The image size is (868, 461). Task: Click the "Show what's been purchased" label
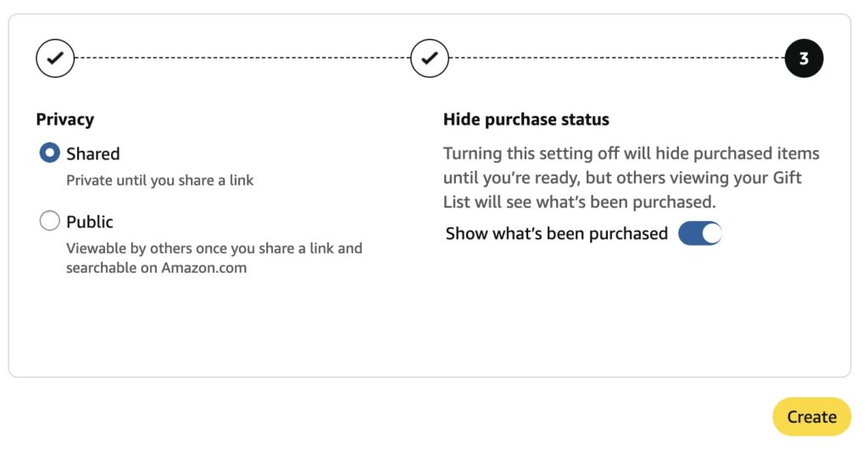point(557,234)
